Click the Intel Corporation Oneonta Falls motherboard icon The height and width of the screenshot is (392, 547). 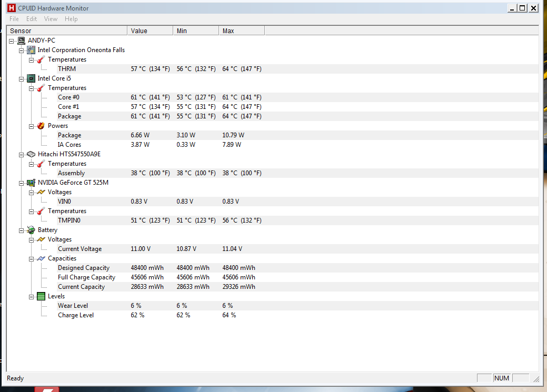(31, 50)
